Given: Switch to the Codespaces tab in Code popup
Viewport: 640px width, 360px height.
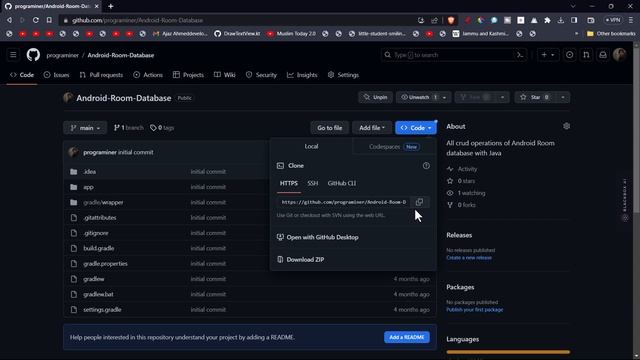Looking at the screenshot, I should [x=394, y=147].
